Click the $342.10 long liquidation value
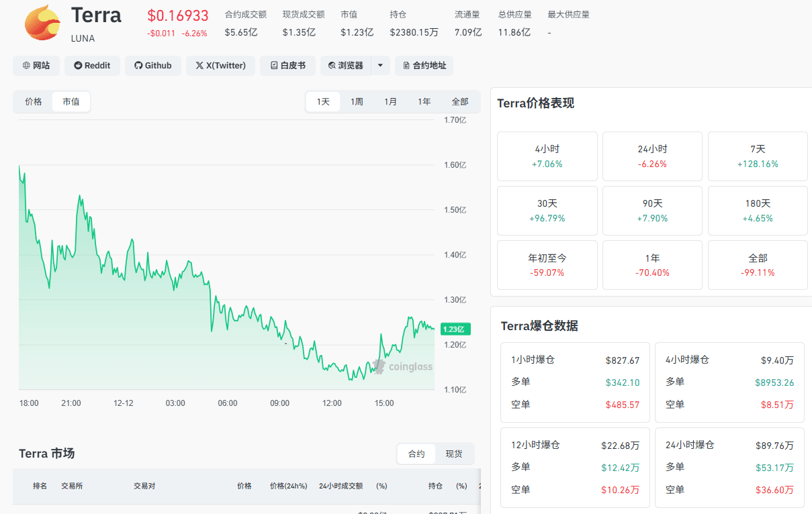This screenshot has width=812, height=514. coord(623,382)
